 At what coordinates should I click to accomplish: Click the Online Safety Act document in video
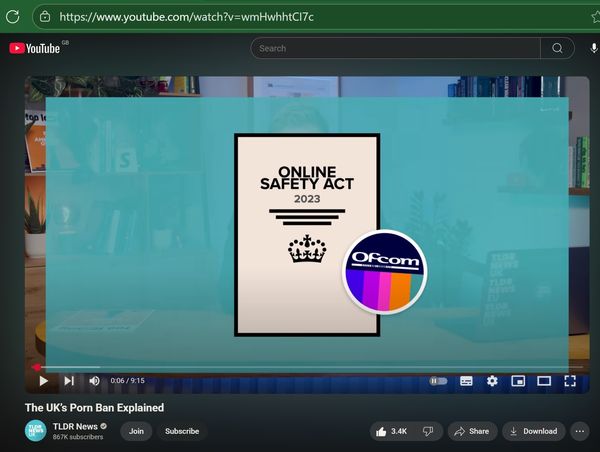(x=307, y=235)
